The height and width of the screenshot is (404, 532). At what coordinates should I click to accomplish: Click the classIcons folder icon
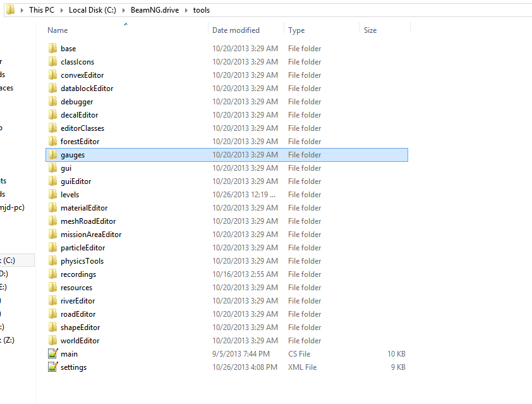click(52, 61)
